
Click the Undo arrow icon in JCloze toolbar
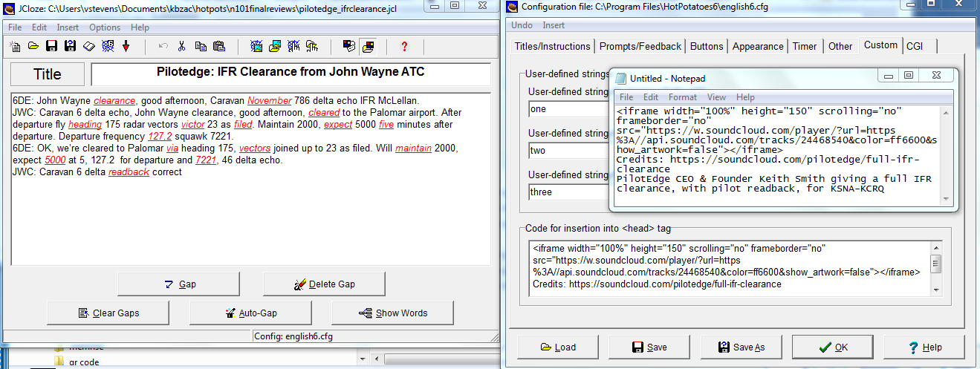pyautogui.click(x=163, y=47)
